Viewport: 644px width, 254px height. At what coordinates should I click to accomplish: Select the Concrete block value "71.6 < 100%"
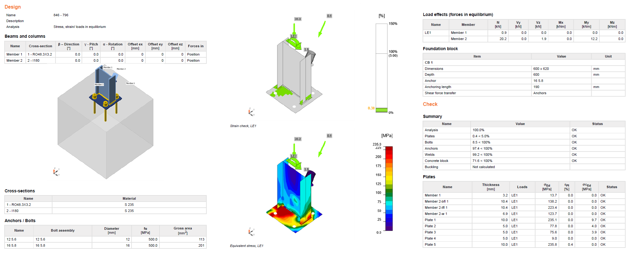pos(482,161)
